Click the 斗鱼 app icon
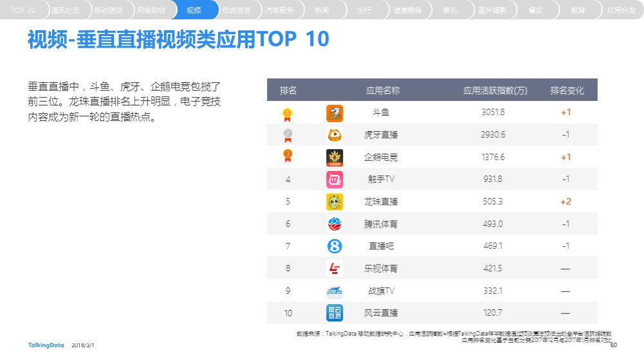644x362 pixels. [x=335, y=113]
